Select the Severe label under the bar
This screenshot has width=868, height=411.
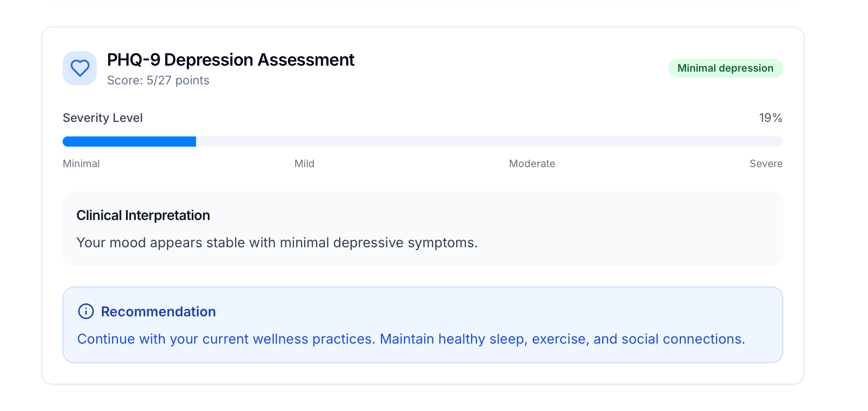(x=766, y=164)
